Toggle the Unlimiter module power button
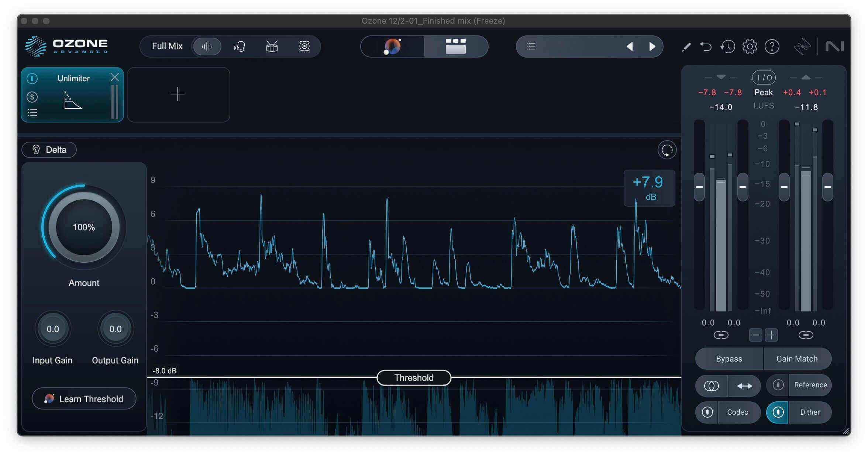868x456 pixels. (x=32, y=78)
